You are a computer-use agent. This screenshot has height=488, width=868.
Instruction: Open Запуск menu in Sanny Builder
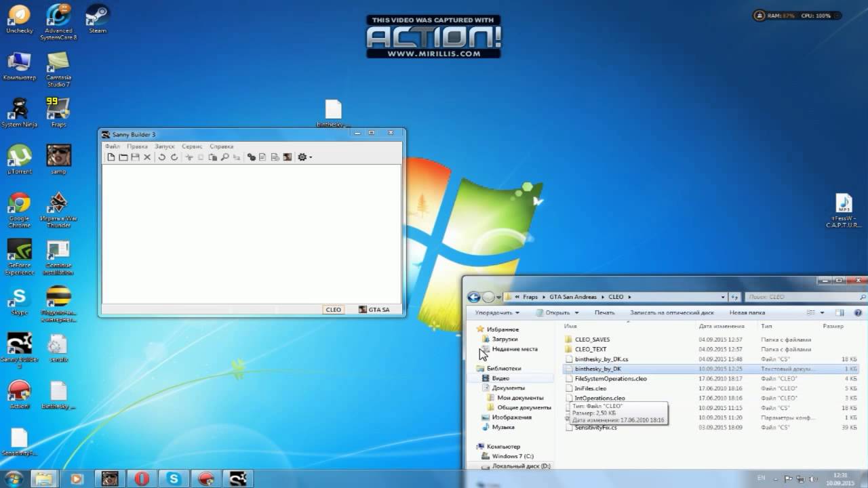pyautogui.click(x=165, y=146)
